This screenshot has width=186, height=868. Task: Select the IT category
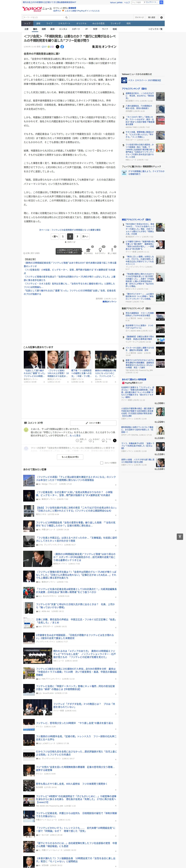tap(86, 29)
